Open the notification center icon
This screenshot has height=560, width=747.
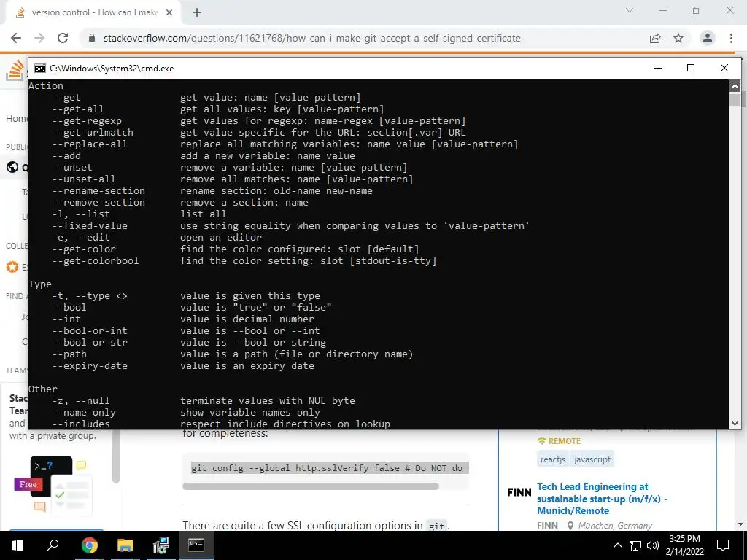[723, 545]
